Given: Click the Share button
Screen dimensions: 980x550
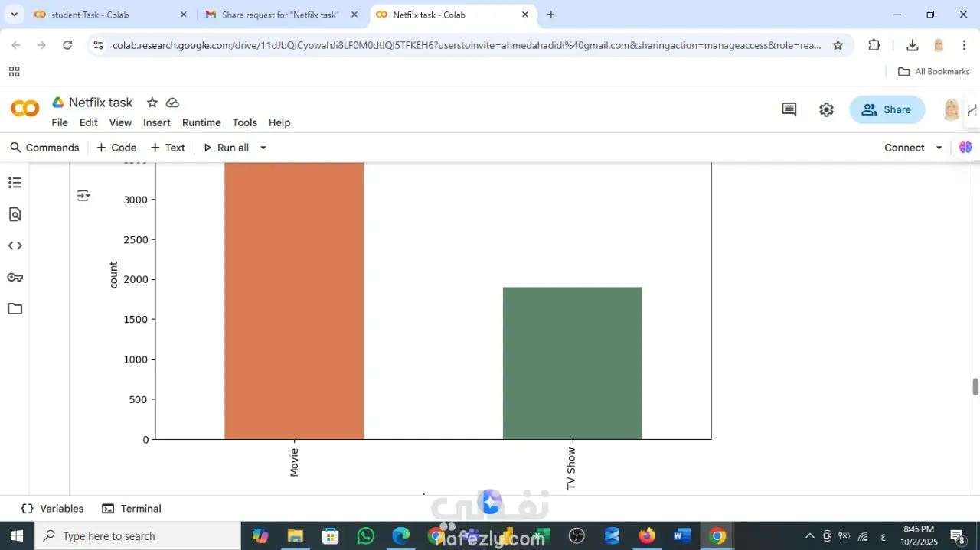Looking at the screenshot, I should click(887, 109).
